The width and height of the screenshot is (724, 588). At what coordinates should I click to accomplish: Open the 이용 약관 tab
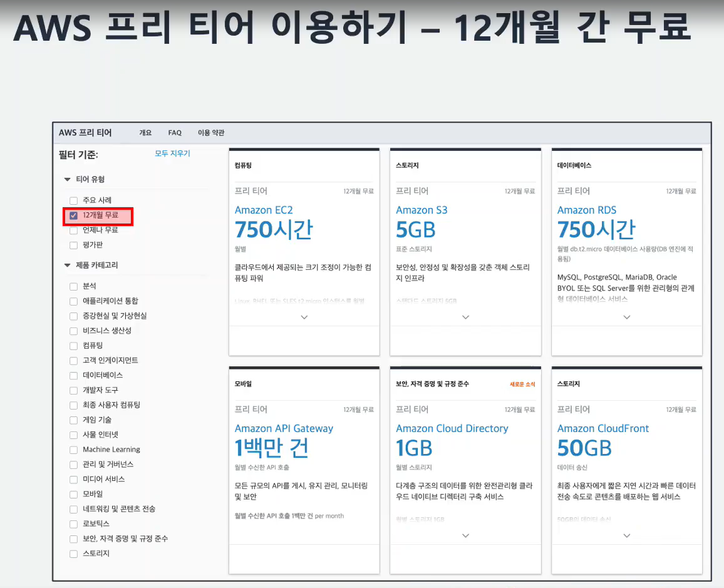(211, 133)
